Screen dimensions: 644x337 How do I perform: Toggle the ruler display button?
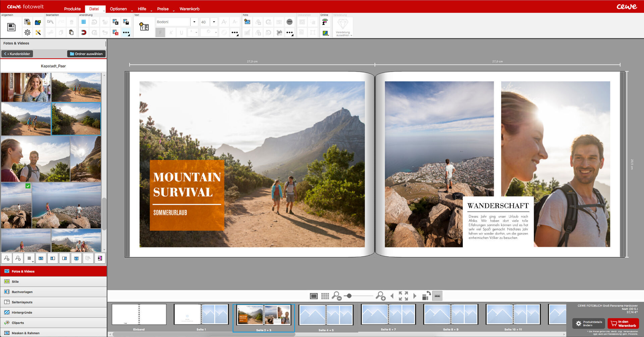[437, 296]
